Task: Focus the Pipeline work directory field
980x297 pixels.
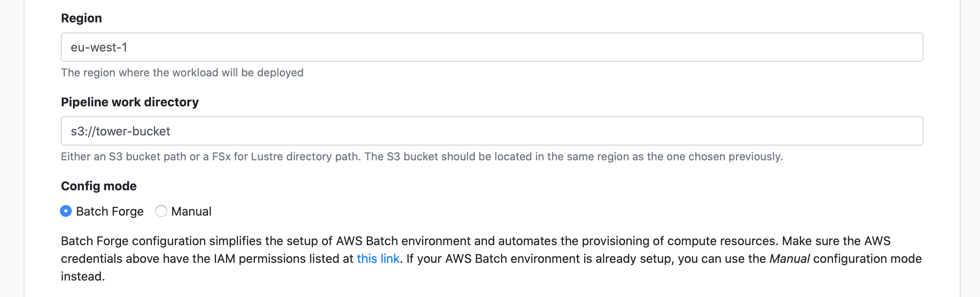Action: [492, 131]
